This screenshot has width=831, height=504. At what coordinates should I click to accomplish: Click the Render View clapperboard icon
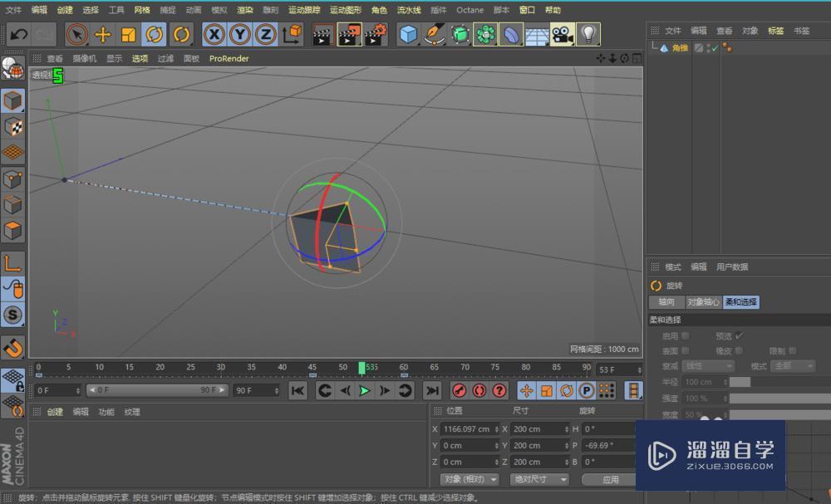click(x=323, y=34)
